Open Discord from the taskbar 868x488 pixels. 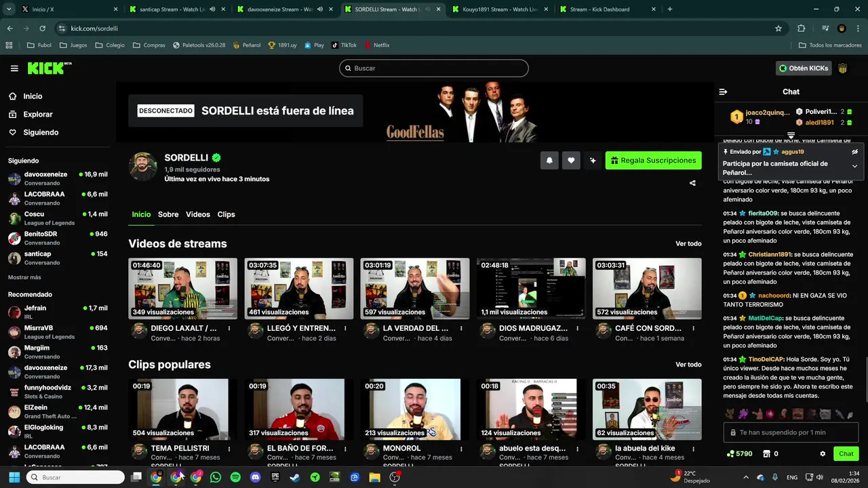[x=255, y=477]
